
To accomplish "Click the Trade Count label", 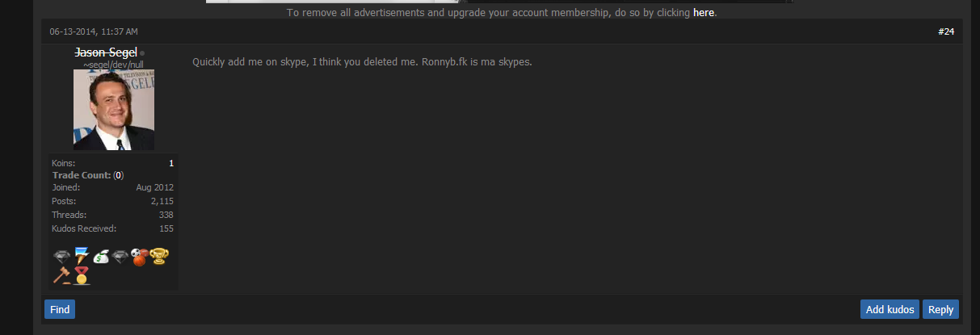I will point(81,175).
